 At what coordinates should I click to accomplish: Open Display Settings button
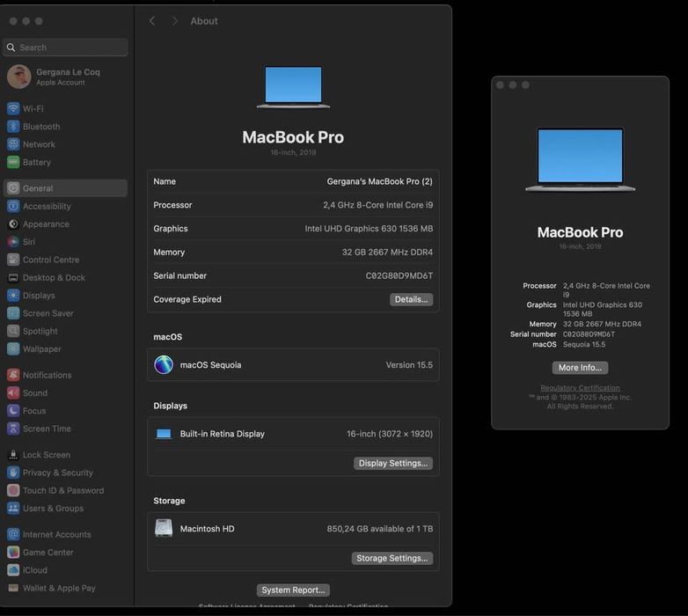click(393, 463)
